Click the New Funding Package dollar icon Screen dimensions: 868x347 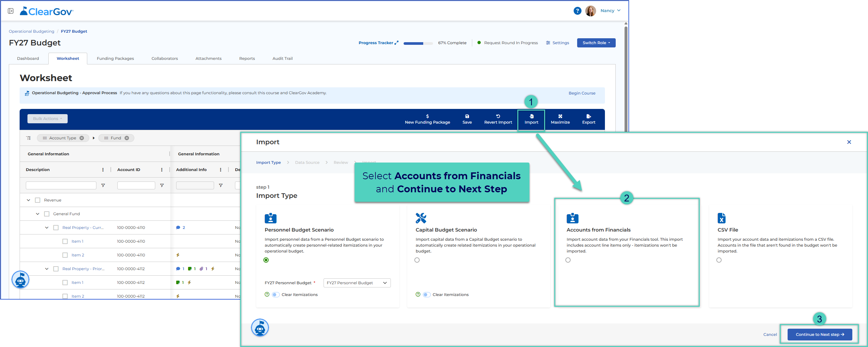point(427,116)
